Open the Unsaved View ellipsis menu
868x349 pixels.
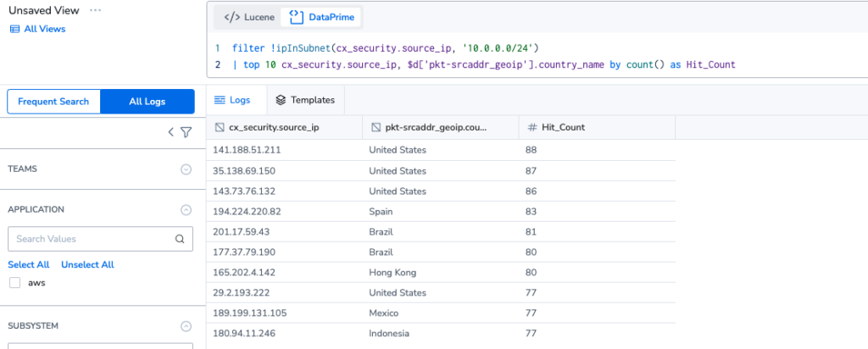coord(95,10)
